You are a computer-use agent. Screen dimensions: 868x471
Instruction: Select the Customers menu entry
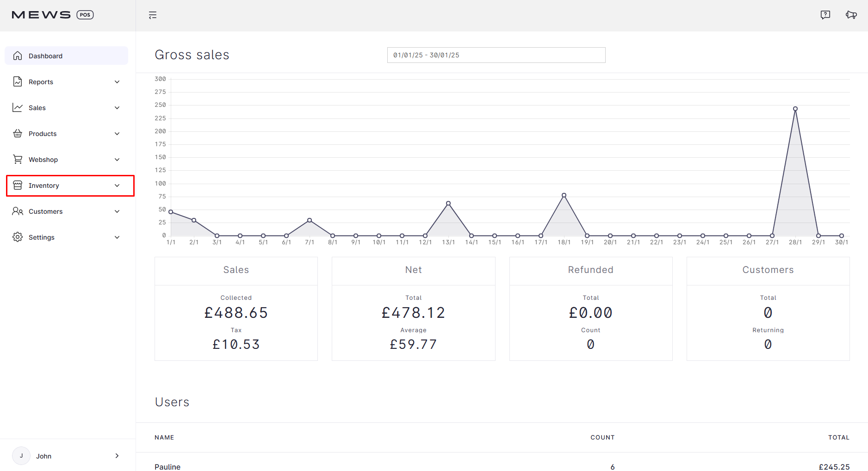pyautogui.click(x=46, y=211)
